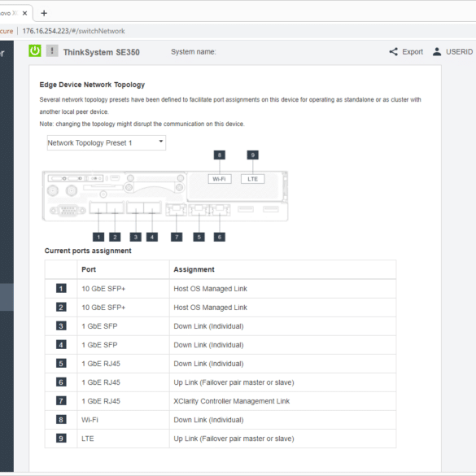This screenshot has height=476, width=476.
Task: Click the Wi-Fi box in diagram
Action: point(220,179)
